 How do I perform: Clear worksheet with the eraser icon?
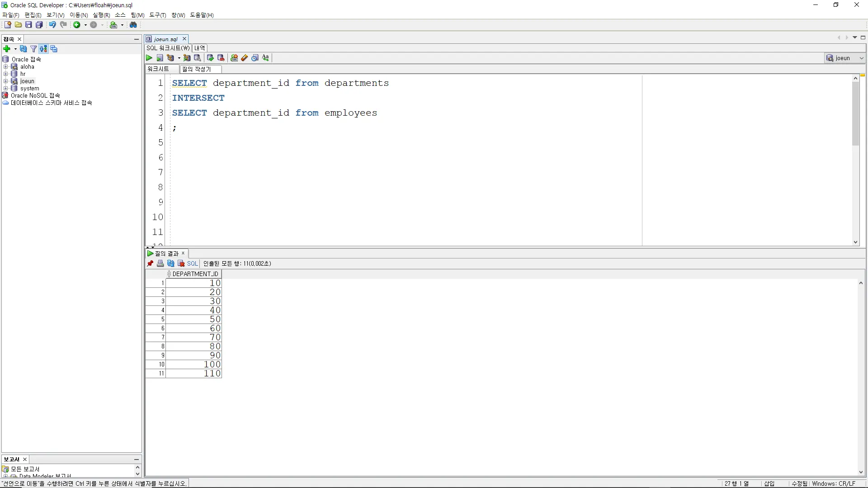245,58
